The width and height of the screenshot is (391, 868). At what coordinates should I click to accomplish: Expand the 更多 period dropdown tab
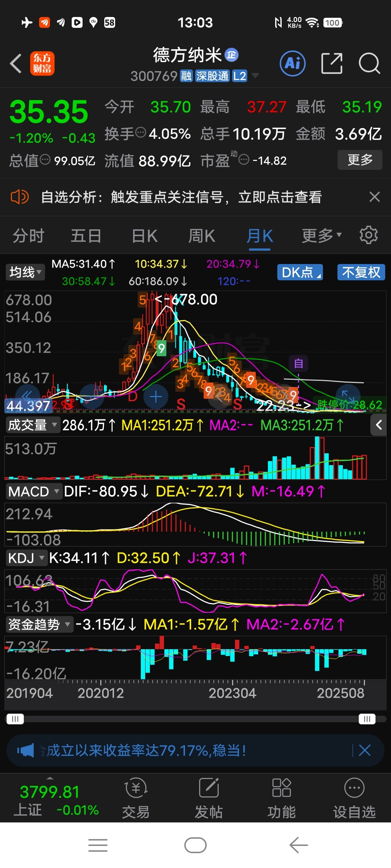[322, 235]
